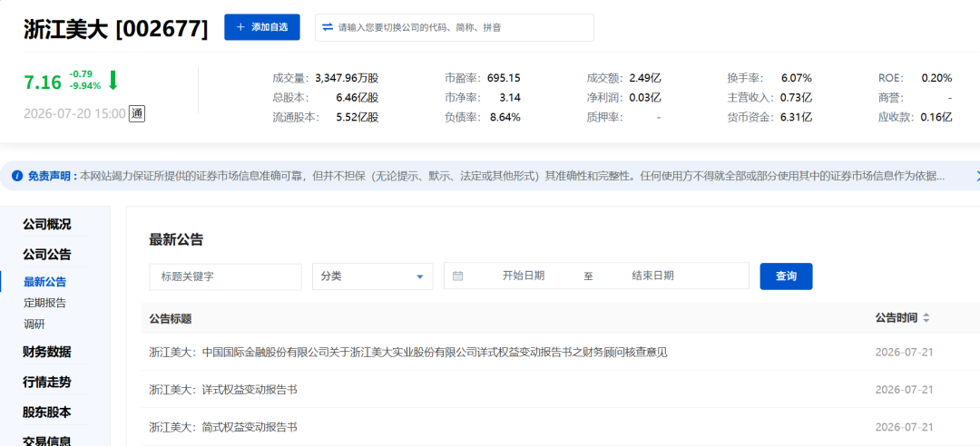The image size is (980, 446).
Task: Click the 市净率 value 3.14
Action: click(510, 97)
